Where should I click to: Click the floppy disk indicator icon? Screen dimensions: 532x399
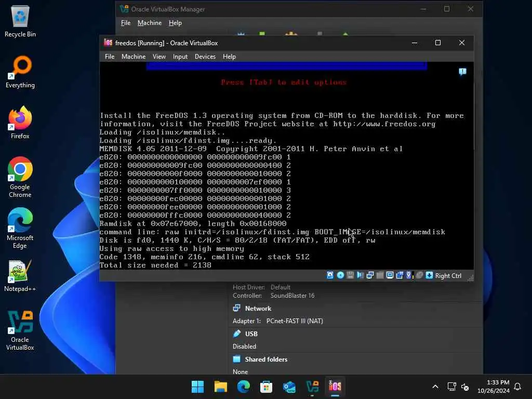click(x=350, y=275)
